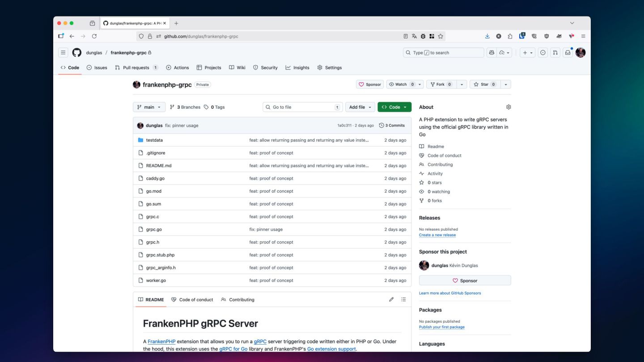Image resolution: width=644 pixels, height=362 pixels.
Task: Focus the Type / to search box
Action: click(x=443, y=53)
